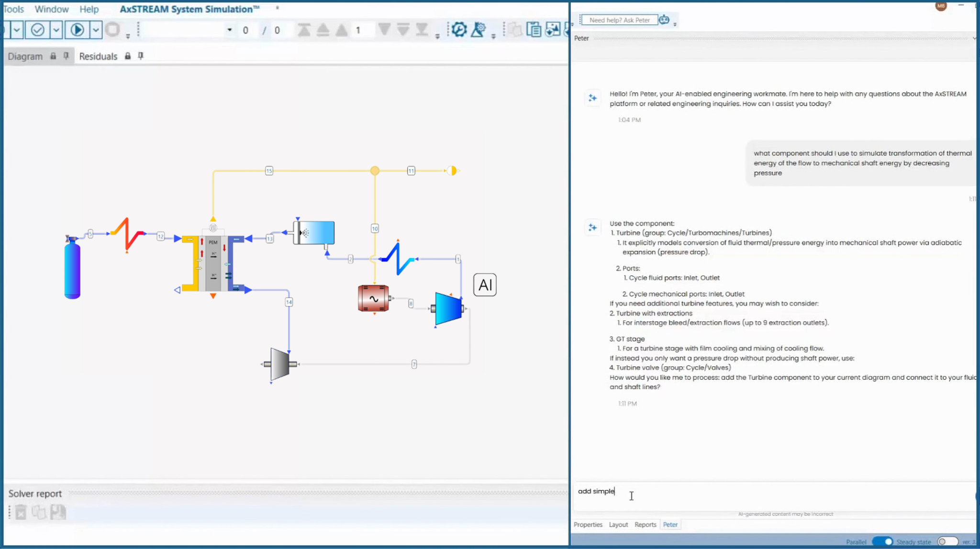This screenshot has height=549, width=980.
Task: Click the copy icon in Solver report
Action: 39,512
